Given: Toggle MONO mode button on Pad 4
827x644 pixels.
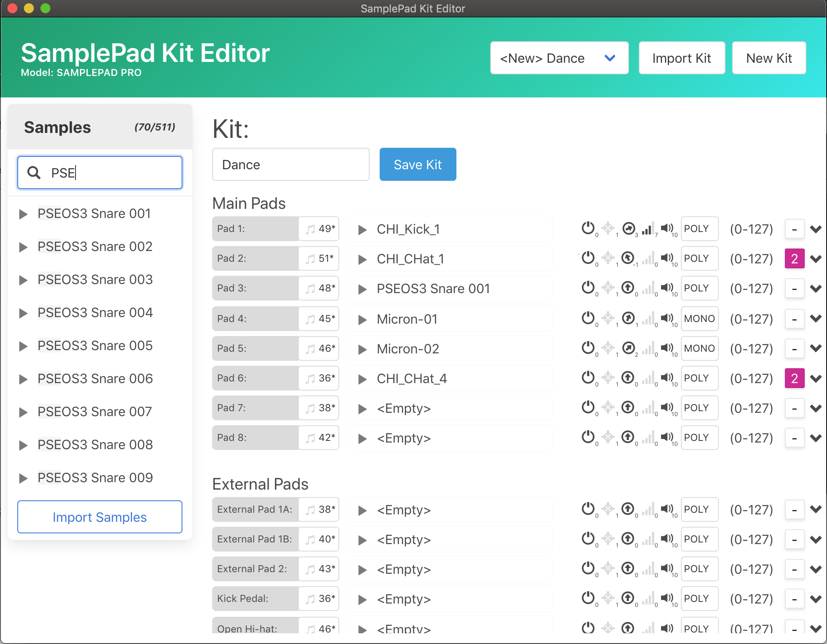Looking at the screenshot, I should point(699,319).
